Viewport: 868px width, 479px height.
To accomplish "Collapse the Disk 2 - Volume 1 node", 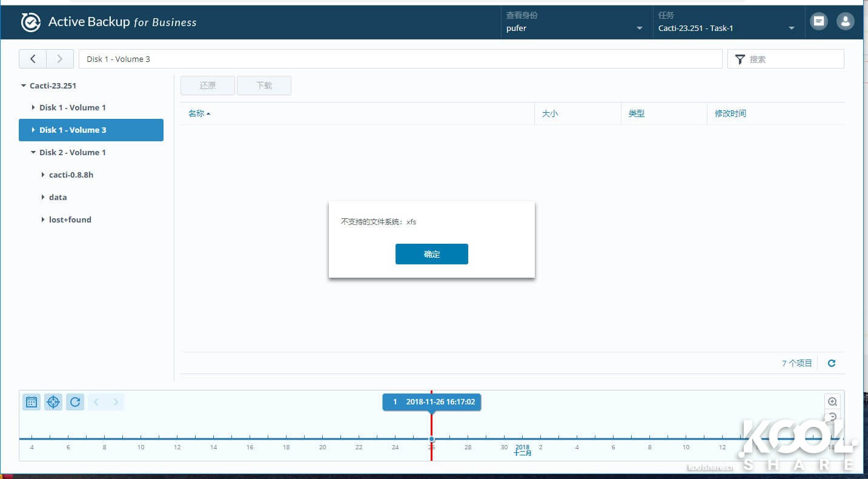I will click(x=33, y=152).
